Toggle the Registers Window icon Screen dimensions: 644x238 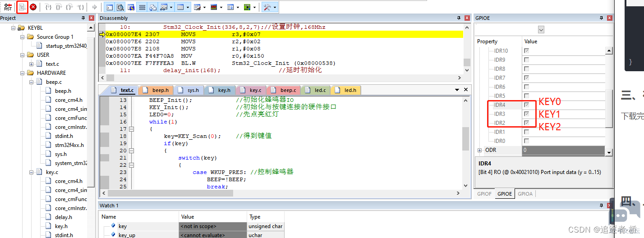coord(142,7)
